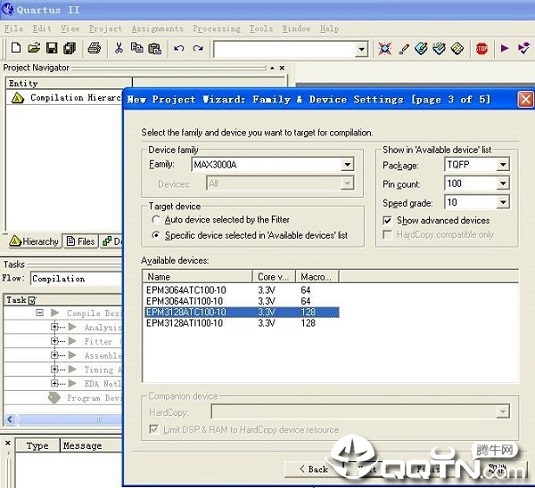Open the Edit menu

point(42,29)
